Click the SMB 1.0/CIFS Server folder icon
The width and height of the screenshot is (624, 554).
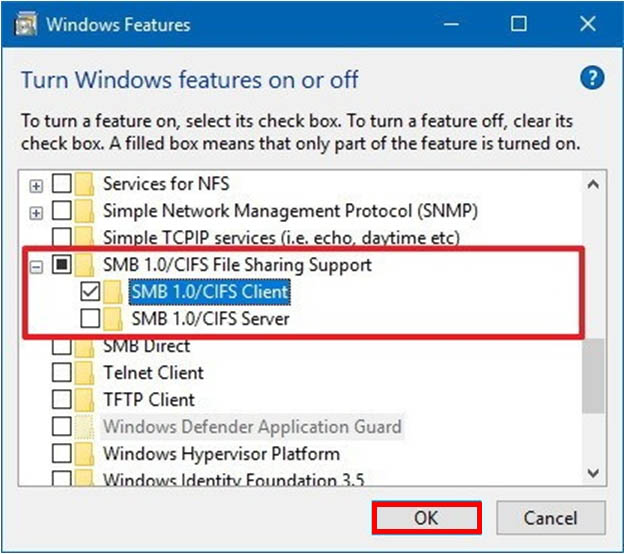pyautogui.click(x=116, y=319)
